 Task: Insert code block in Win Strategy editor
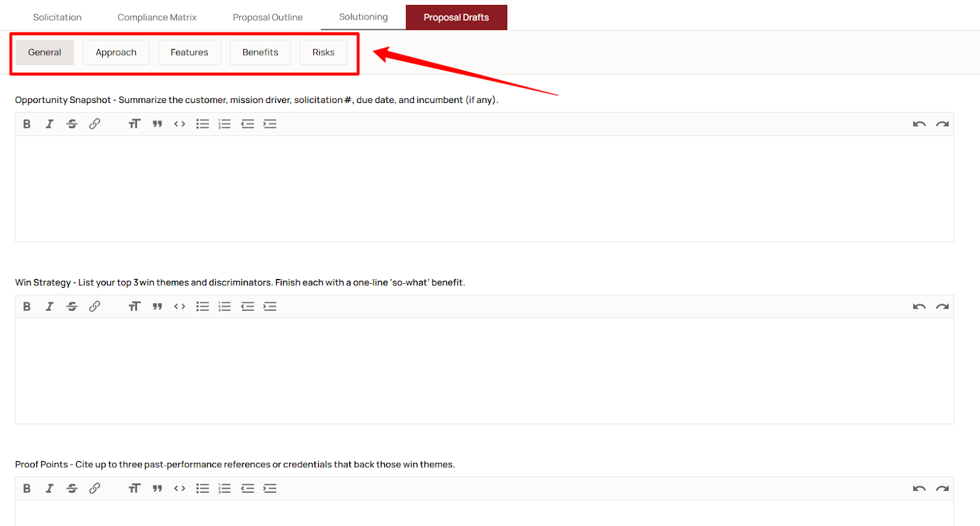tap(179, 307)
